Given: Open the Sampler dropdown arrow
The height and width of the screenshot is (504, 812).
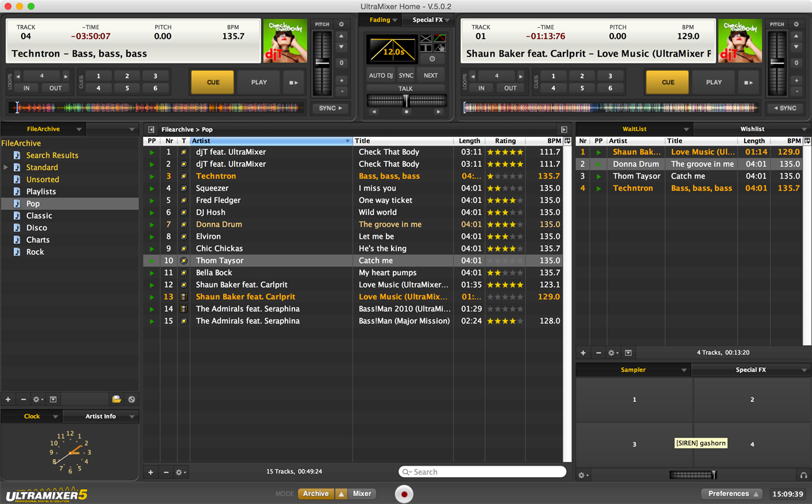Looking at the screenshot, I should click(684, 370).
